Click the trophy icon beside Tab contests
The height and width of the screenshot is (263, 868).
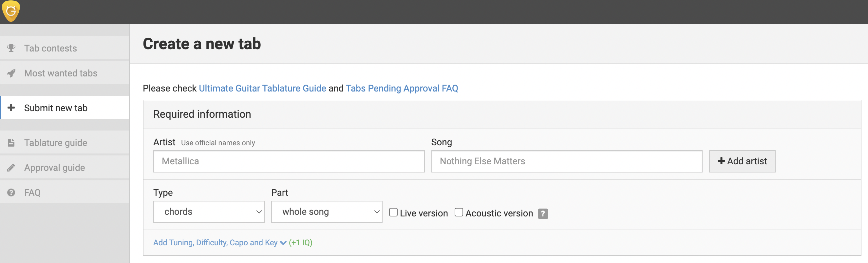[x=11, y=48]
